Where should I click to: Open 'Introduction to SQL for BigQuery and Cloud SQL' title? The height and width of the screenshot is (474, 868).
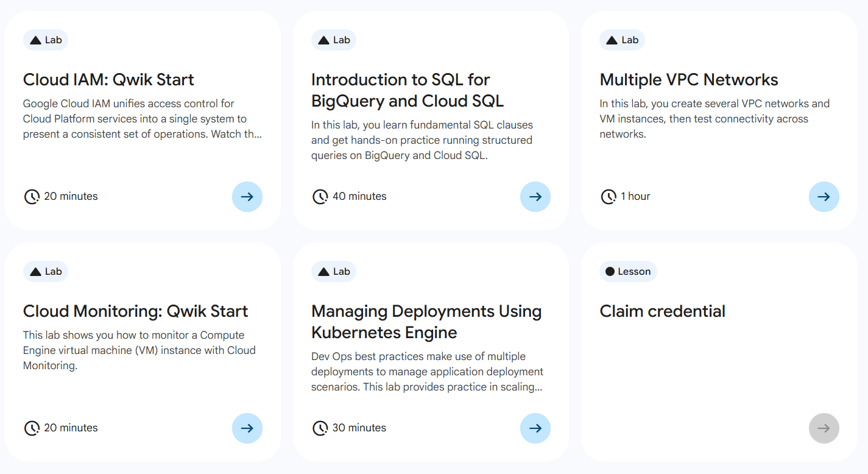(408, 90)
